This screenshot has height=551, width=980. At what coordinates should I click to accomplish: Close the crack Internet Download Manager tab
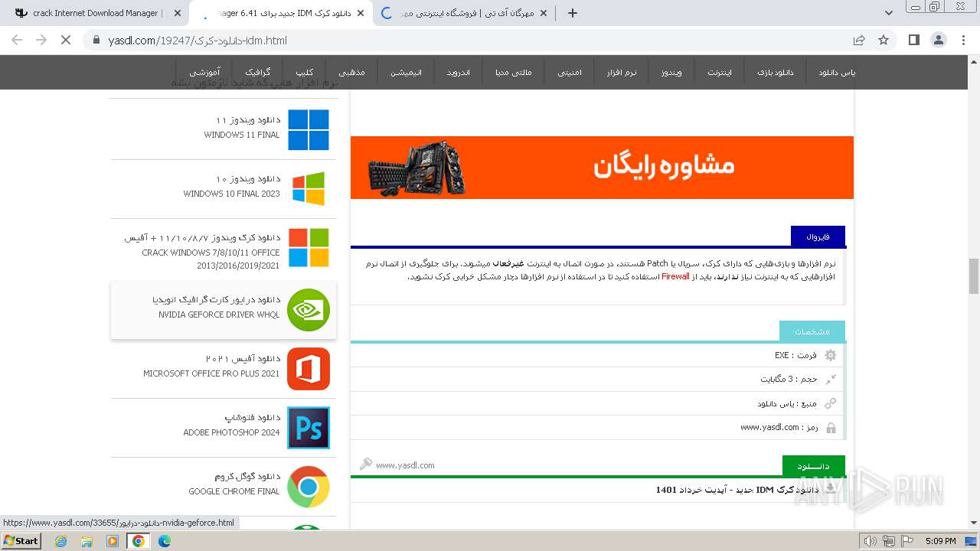[178, 13]
